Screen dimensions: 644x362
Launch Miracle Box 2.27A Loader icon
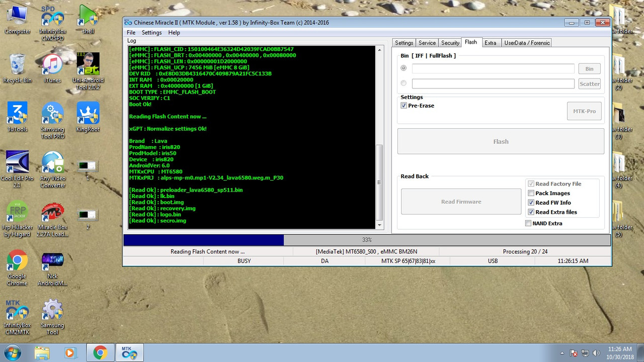(x=52, y=219)
